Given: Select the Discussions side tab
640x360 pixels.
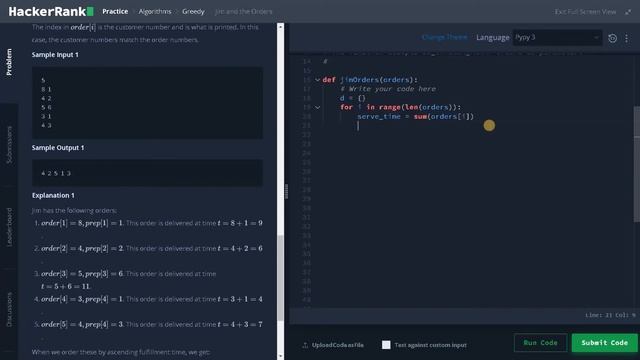Looking at the screenshot, I should click(9, 309).
